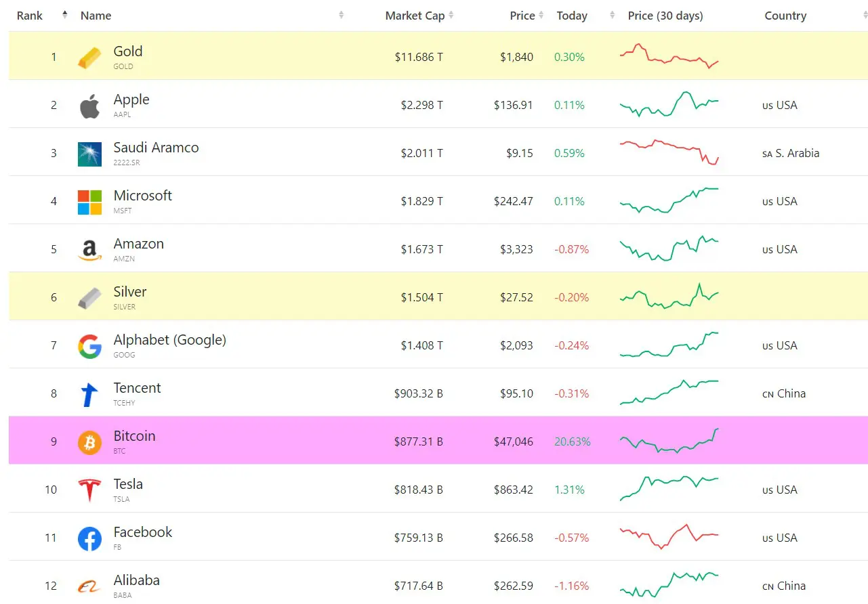The image size is (868, 604).
Task: Sort by Price column arrows
Action: (x=541, y=15)
